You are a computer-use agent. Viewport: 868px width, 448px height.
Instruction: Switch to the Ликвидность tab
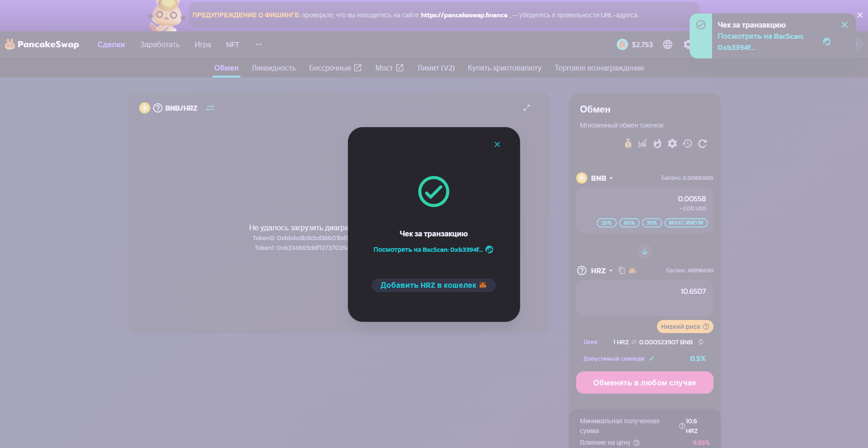pyautogui.click(x=274, y=68)
